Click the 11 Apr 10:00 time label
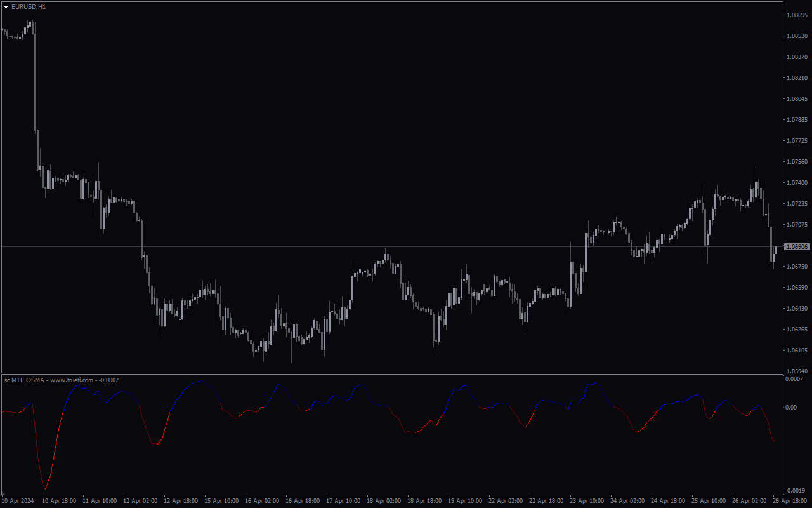The height and width of the screenshot is (508, 812). pyautogui.click(x=100, y=501)
